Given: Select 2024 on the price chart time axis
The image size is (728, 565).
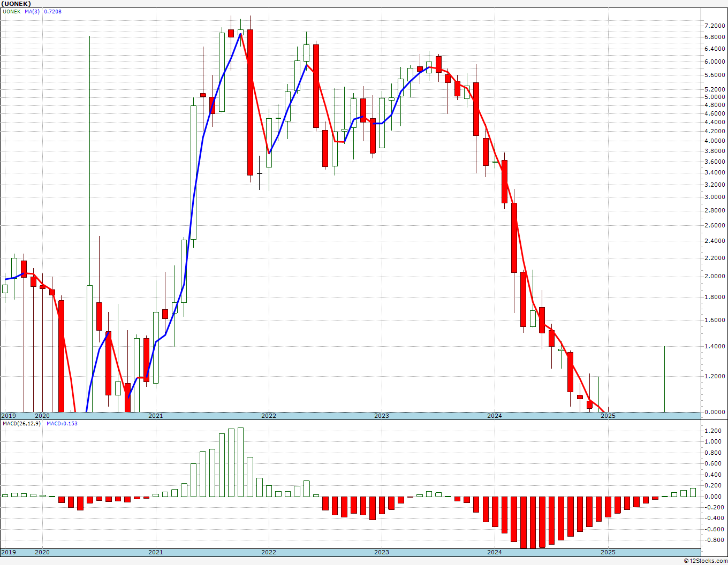Looking at the screenshot, I should (x=494, y=416).
